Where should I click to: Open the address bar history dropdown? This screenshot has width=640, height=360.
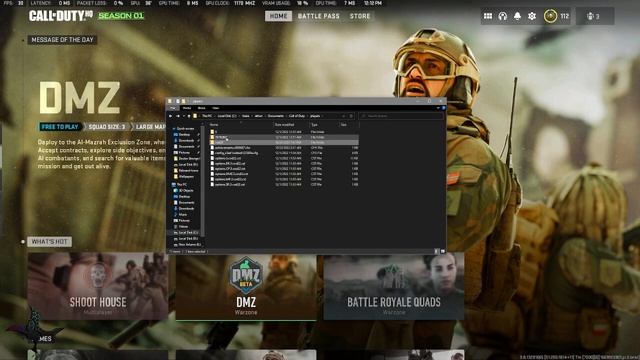[x=343, y=116]
